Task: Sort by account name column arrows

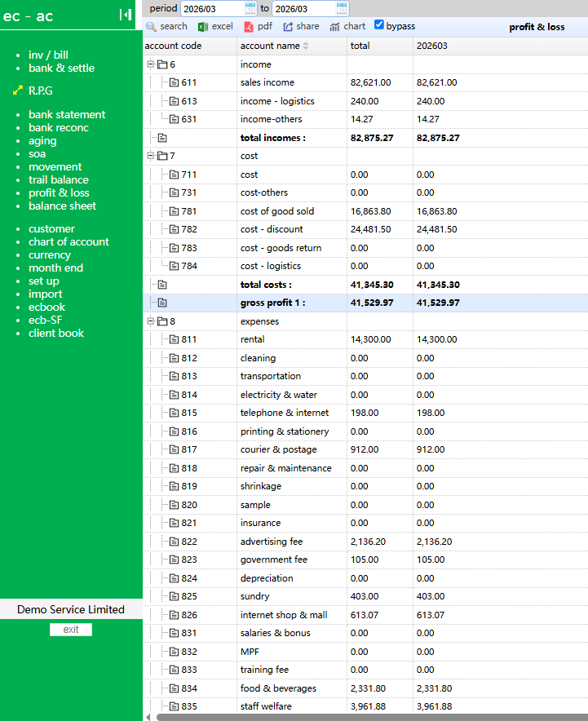Action: click(306, 46)
